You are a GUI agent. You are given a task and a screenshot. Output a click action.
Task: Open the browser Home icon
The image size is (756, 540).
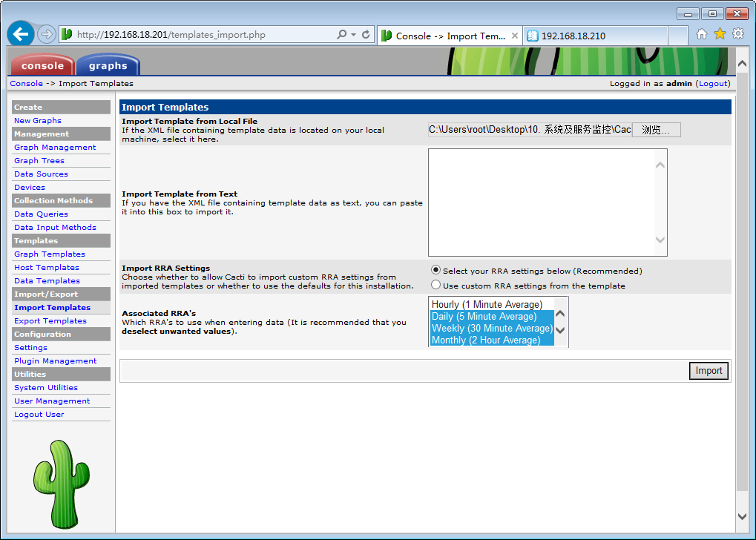[x=702, y=34]
